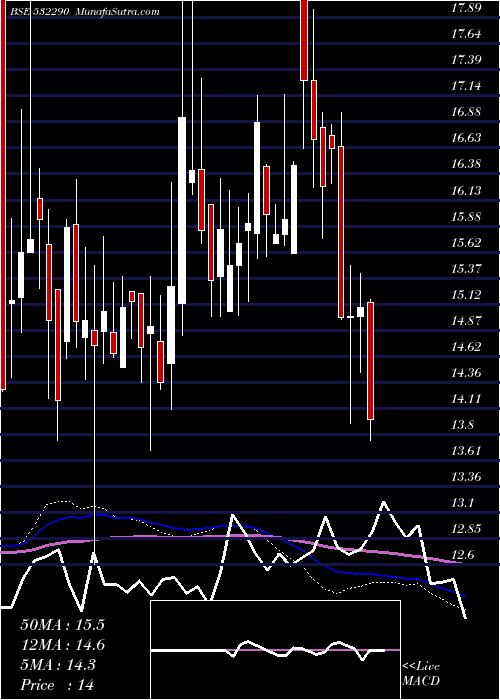Viewport: 500px width, 700px height.
Task: Select the 13.36 price axis label
Action: point(466,477)
